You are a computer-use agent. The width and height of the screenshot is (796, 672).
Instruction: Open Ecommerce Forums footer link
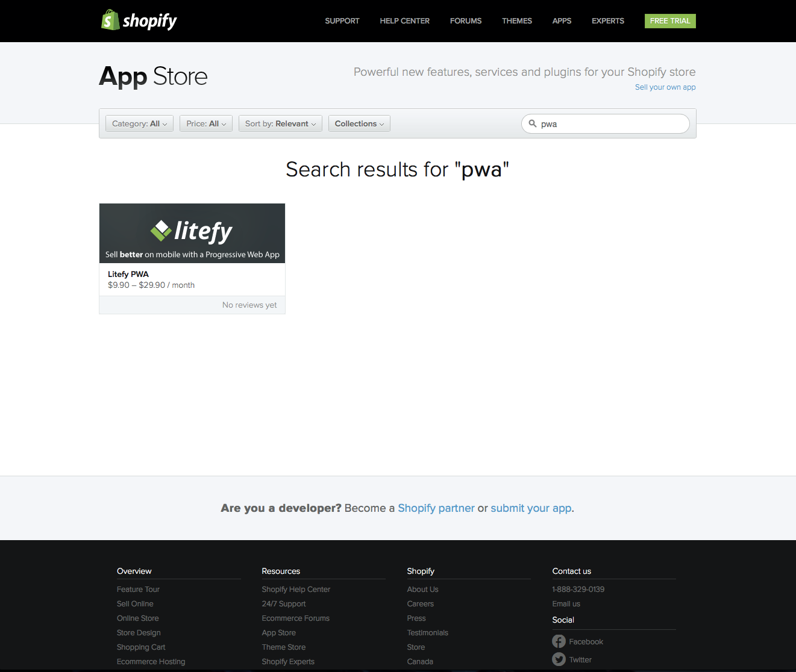click(296, 618)
